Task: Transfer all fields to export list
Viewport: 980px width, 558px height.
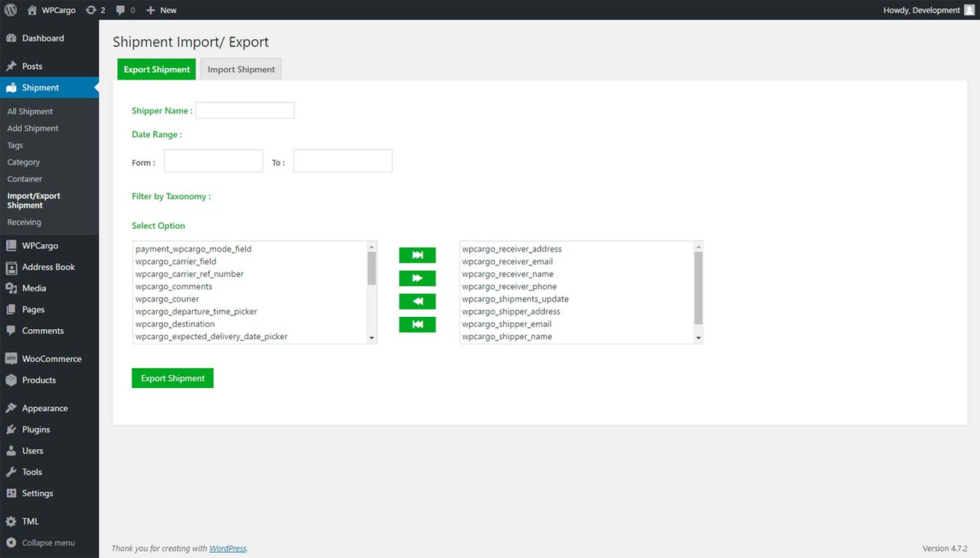Action: click(416, 255)
